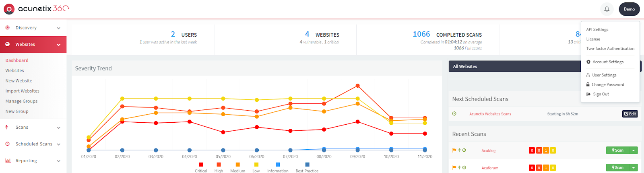Click the 1066 Completed Scans statistic

coord(447,35)
